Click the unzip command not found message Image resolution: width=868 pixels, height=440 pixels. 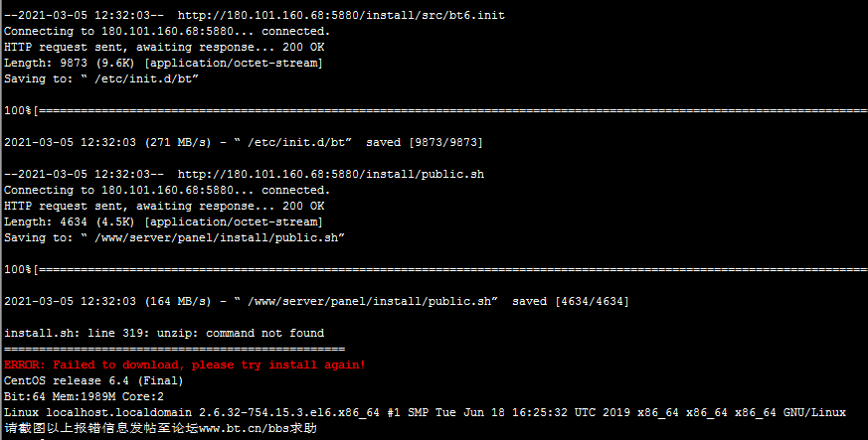164,334
